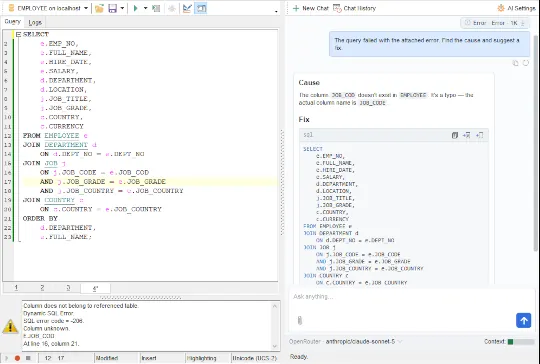Click the vertical splitter handle between editor and chat
Image resolution: width=540 pixels, height=364 pixels.
(282, 183)
